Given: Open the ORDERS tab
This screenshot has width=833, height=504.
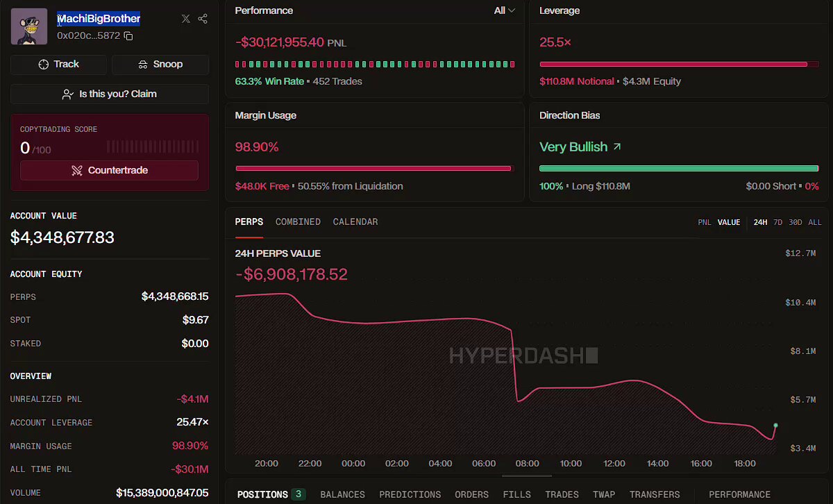Looking at the screenshot, I should (472, 494).
